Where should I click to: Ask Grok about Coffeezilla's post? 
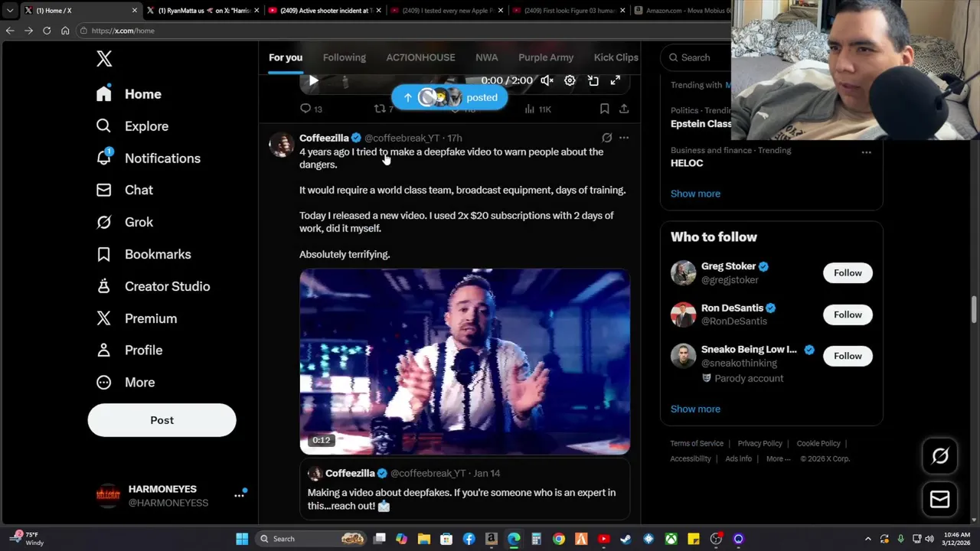point(606,138)
